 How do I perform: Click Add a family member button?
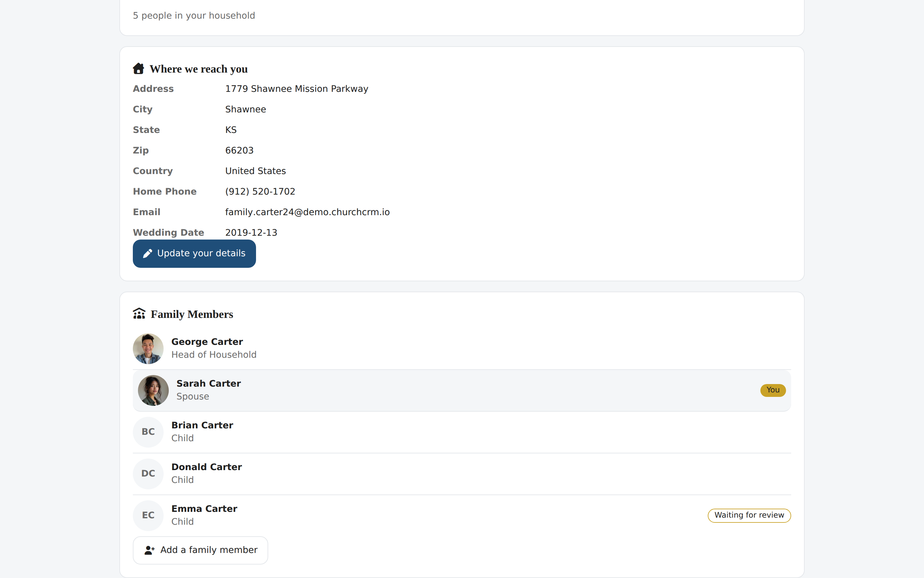(x=200, y=550)
